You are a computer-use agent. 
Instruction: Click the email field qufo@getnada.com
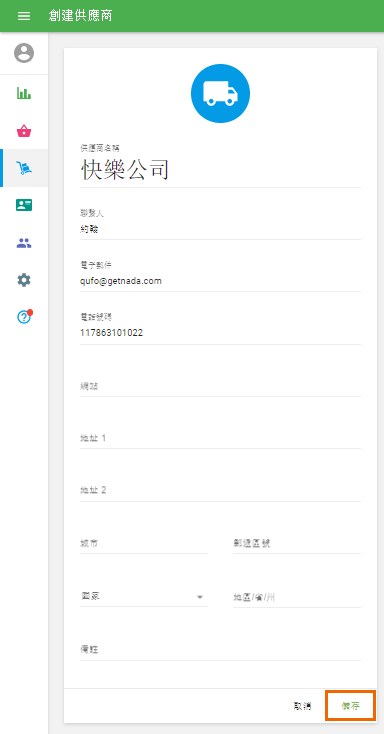[x=221, y=281]
